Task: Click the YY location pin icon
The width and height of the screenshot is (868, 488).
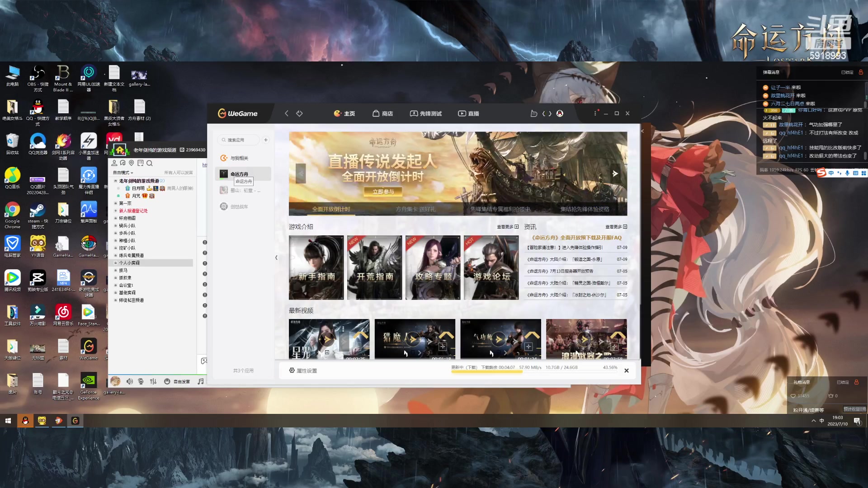Action: click(x=132, y=163)
